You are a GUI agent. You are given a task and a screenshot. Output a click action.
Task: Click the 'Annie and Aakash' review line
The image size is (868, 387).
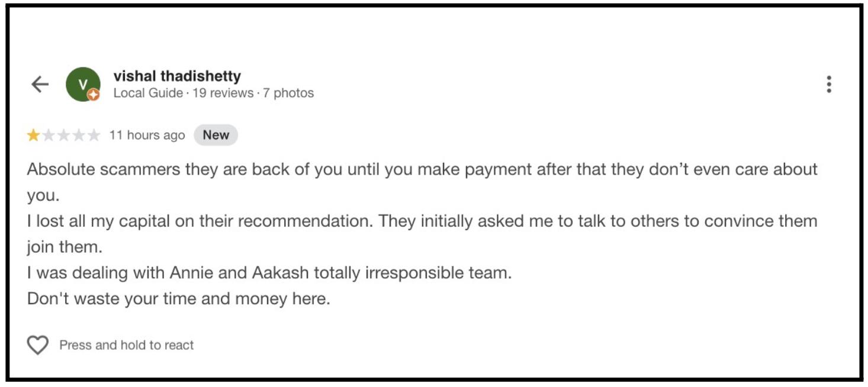(x=269, y=273)
